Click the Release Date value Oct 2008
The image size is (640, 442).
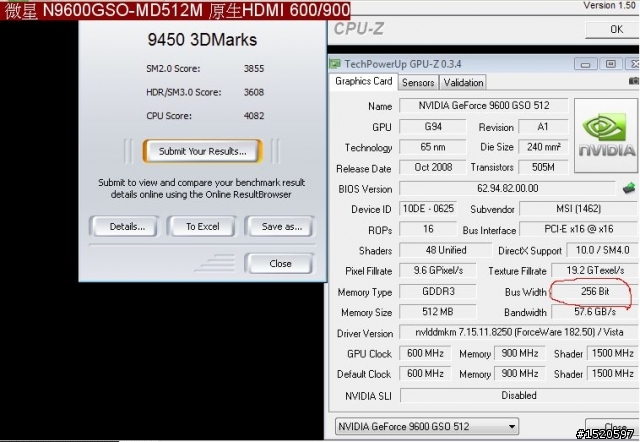[433, 167]
